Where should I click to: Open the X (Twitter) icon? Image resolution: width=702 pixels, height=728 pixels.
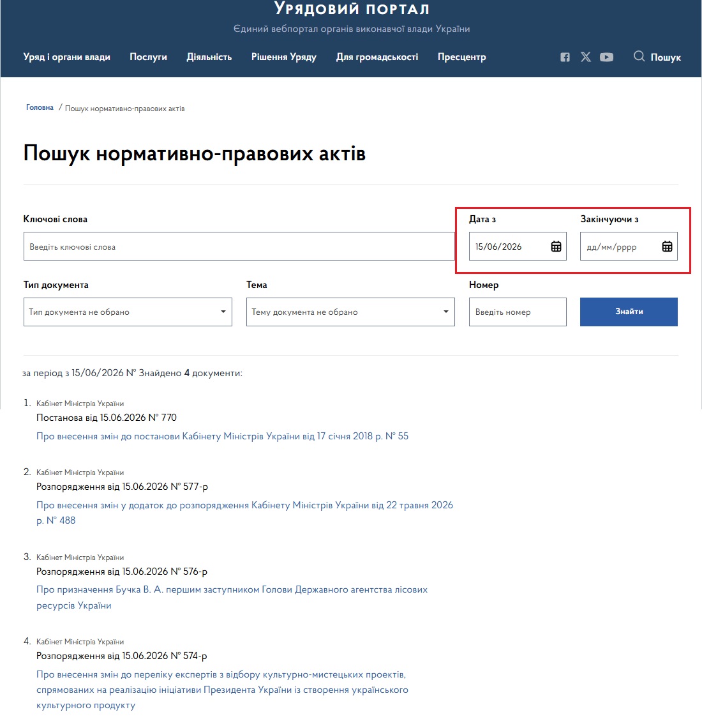(586, 57)
